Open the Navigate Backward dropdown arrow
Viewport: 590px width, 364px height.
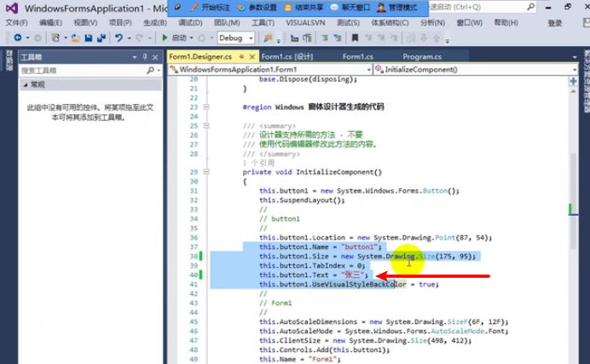click(27, 38)
